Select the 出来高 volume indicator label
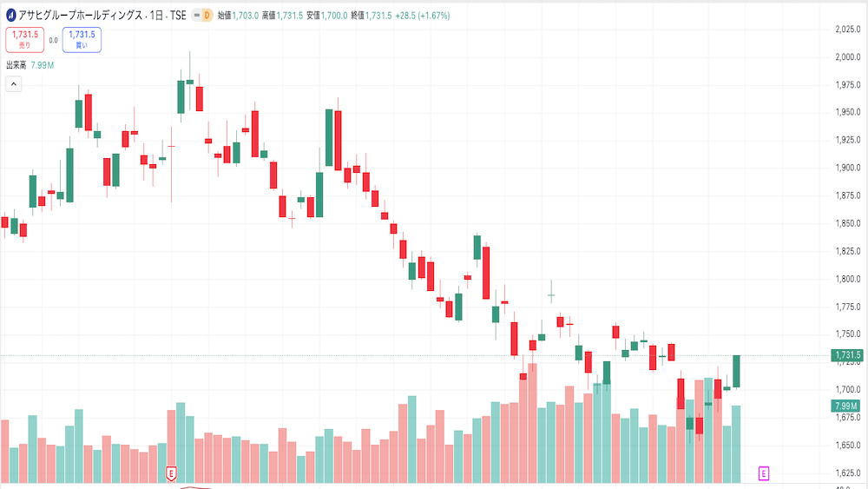This screenshot has height=489, width=868. point(16,65)
